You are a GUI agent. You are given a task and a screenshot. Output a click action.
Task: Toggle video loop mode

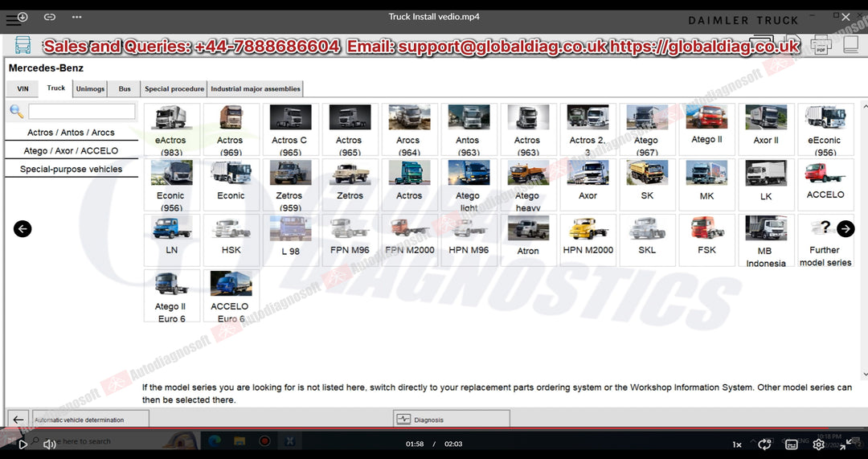click(x=764, y=444)
